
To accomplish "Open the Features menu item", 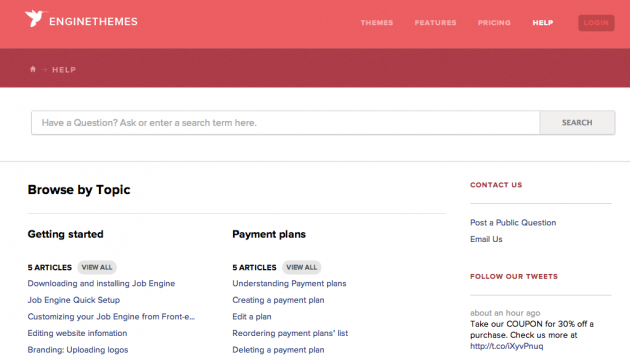I will (436, 23).
